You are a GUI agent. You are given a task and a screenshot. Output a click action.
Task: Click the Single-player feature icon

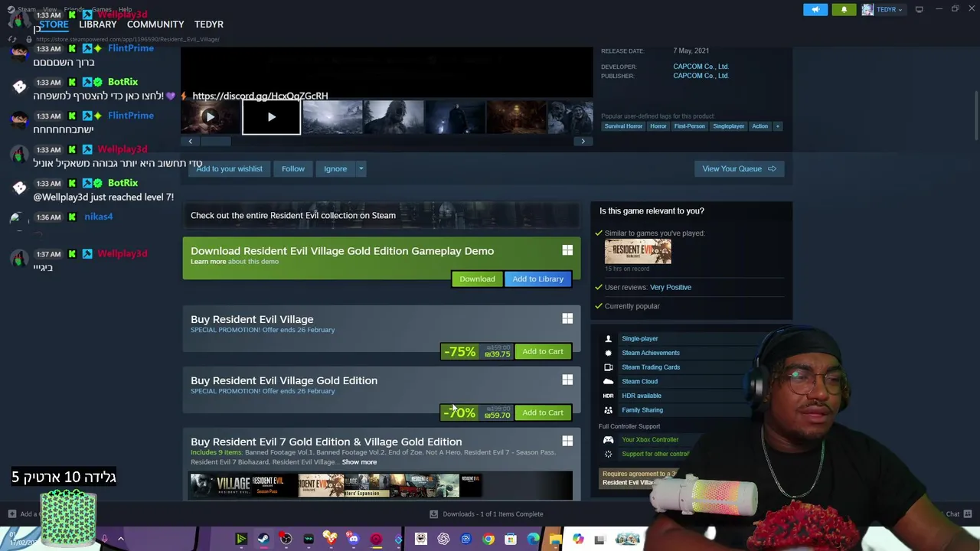pos(609,338)
